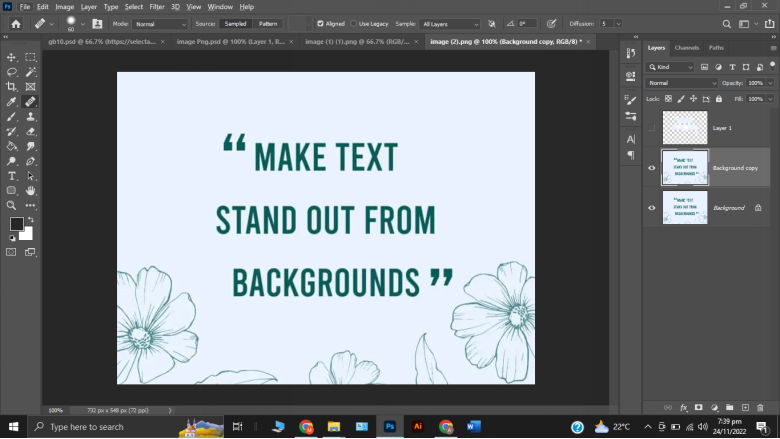Delete layer with trash icon

(760, 408)
